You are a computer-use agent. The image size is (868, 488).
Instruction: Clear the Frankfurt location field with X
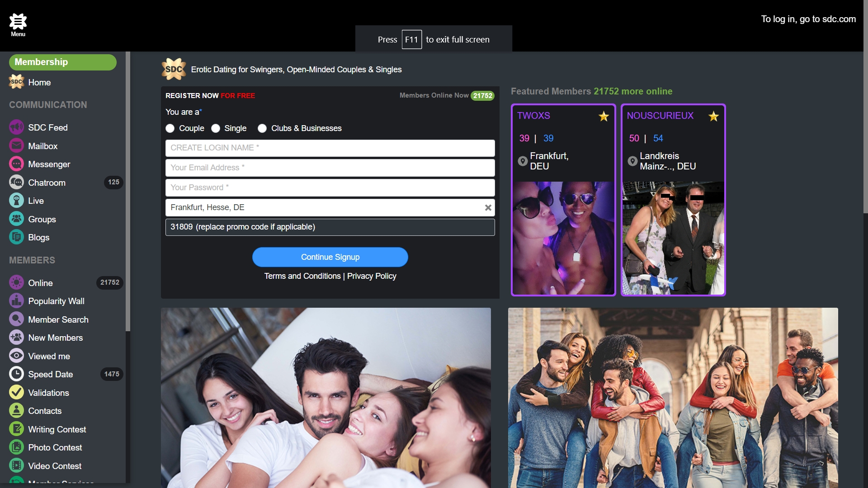pyautogui.click(x=488, y=207)
